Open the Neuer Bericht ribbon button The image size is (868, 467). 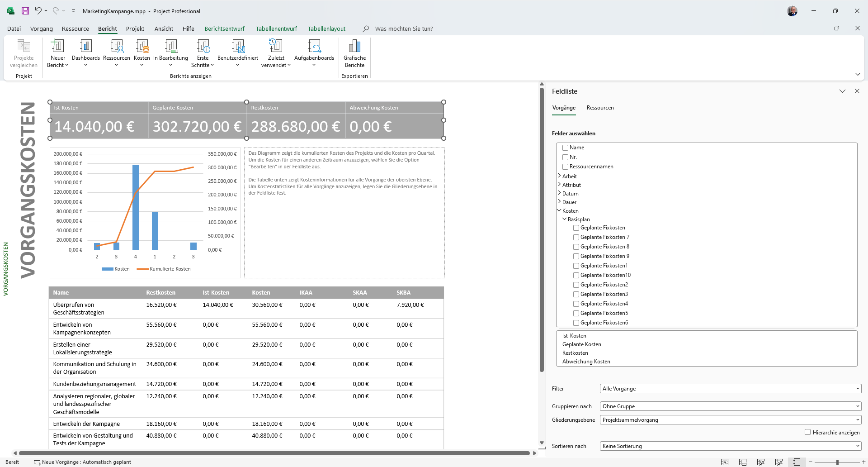[57, 53]
